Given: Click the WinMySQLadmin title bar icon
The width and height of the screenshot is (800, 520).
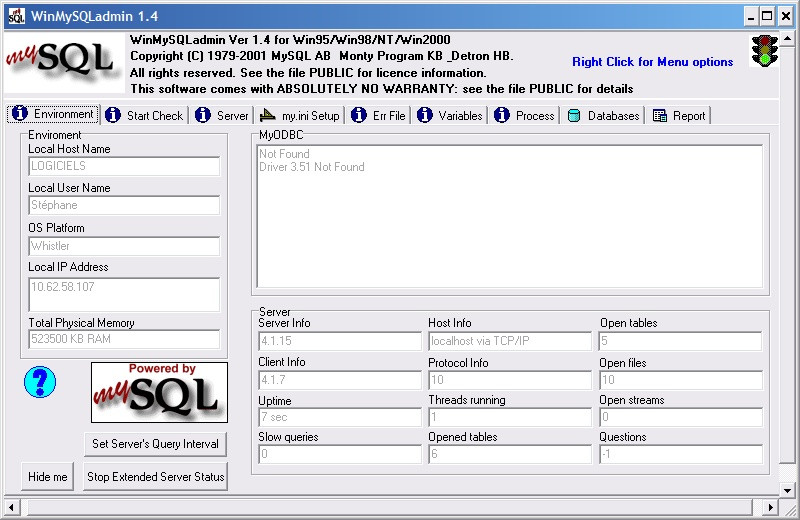Looking at the screenshot, I should tap(16, 16).
